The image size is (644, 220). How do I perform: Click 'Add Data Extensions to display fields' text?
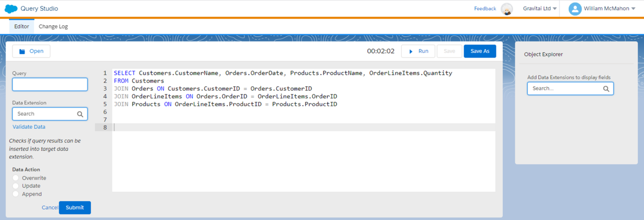coord(569,77)
